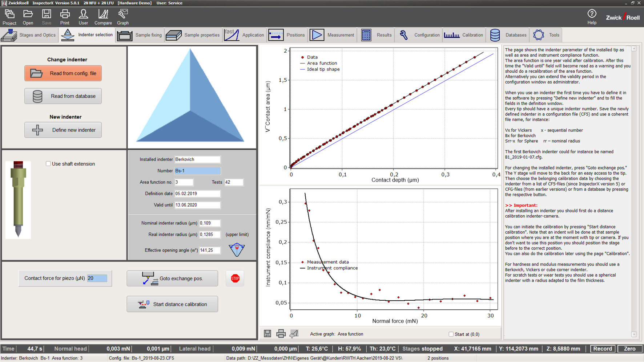Viewport: 644px width, 362px height.
Task: Click Define new indenter button
Action: pyautogui.click(x=63, y=130)
